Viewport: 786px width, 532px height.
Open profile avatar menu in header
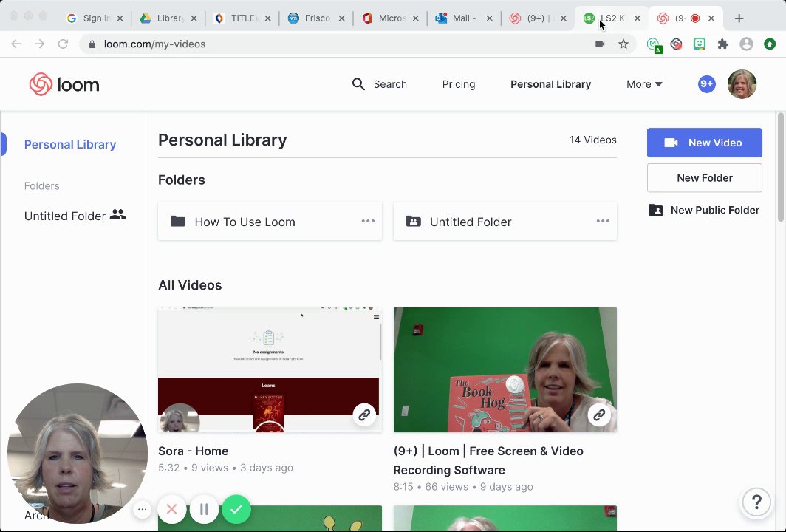[x=742, y=84]
